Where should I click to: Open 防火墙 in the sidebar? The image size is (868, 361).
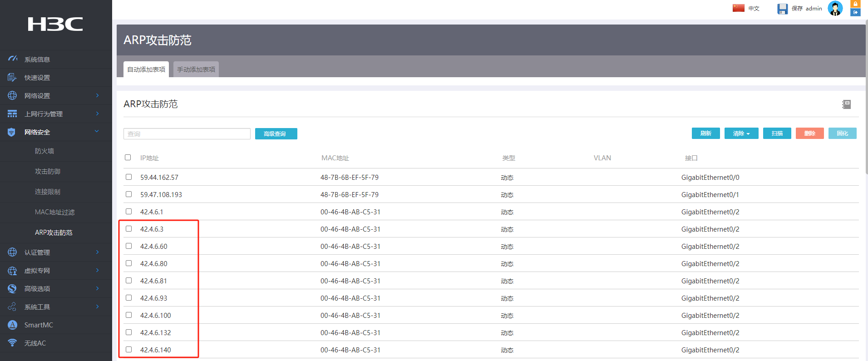44,151
